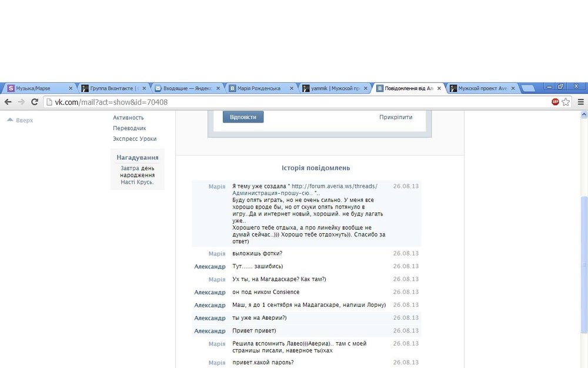Screen dimensions: 588x368
Task: Close the Музыка/Марsе tab
Action: tap(71, 88)
